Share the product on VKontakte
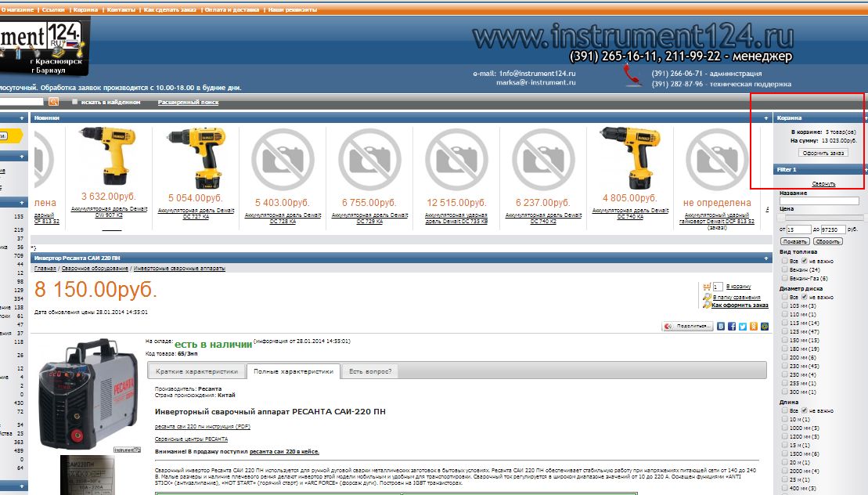Viewport: 868px width, 495px height. pos(721,326)
